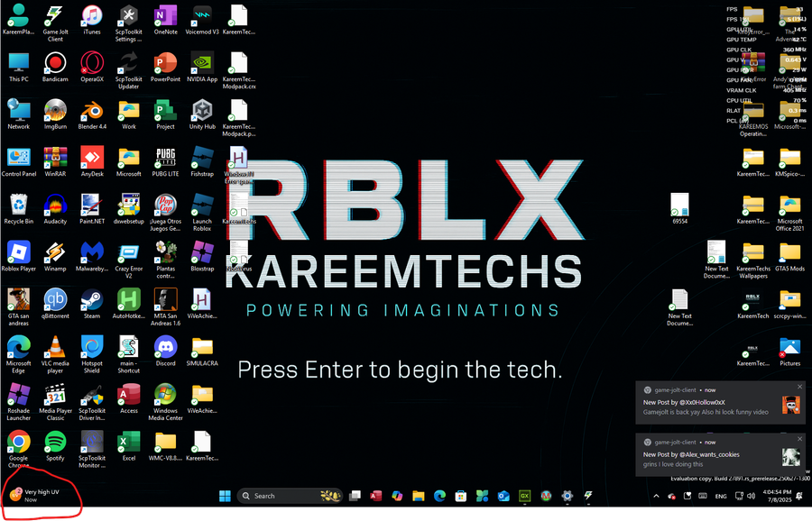Click the taskbar Search box

click(x=290, y=496)
